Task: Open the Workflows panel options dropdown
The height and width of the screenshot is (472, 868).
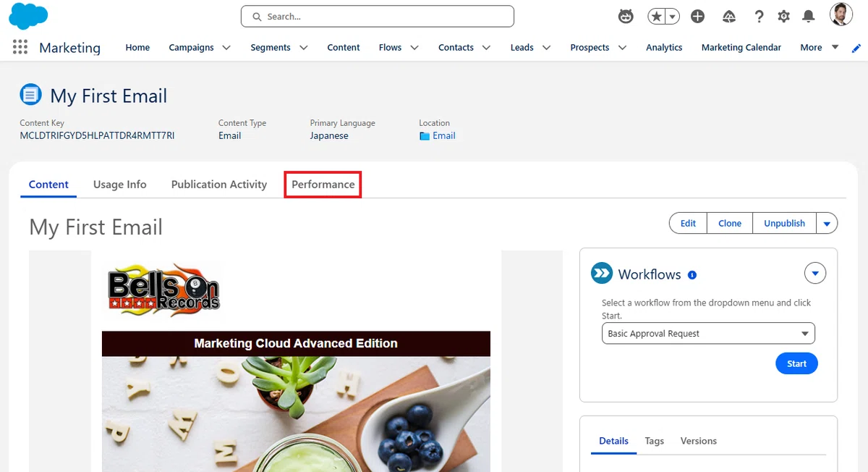Action: [x=815, y=274]
